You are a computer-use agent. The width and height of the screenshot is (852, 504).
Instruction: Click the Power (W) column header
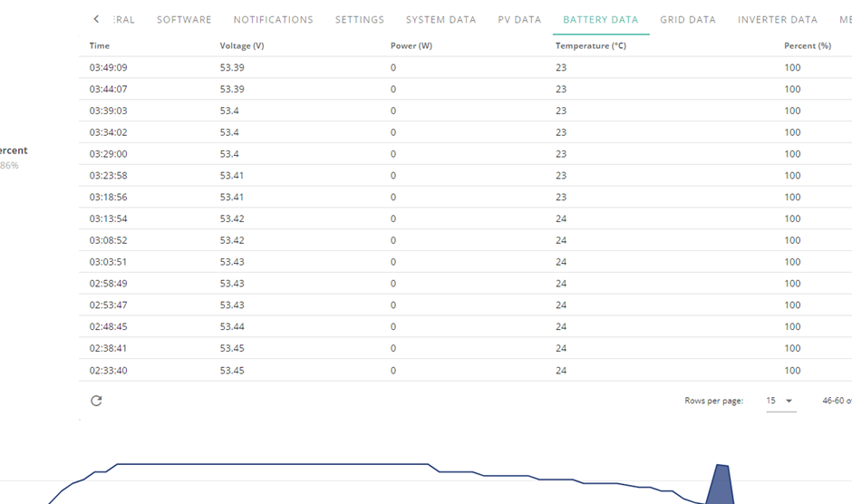[411, 45]
